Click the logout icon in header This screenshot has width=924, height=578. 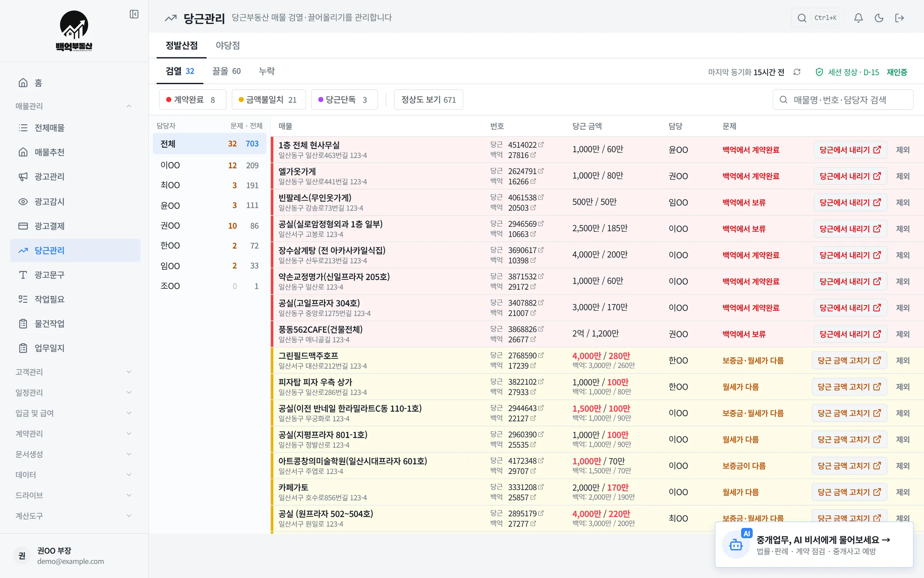tap(899, 18)
